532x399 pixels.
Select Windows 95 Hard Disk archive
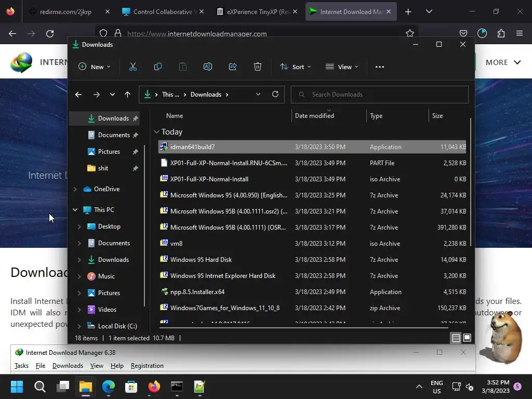pos(312,260)
